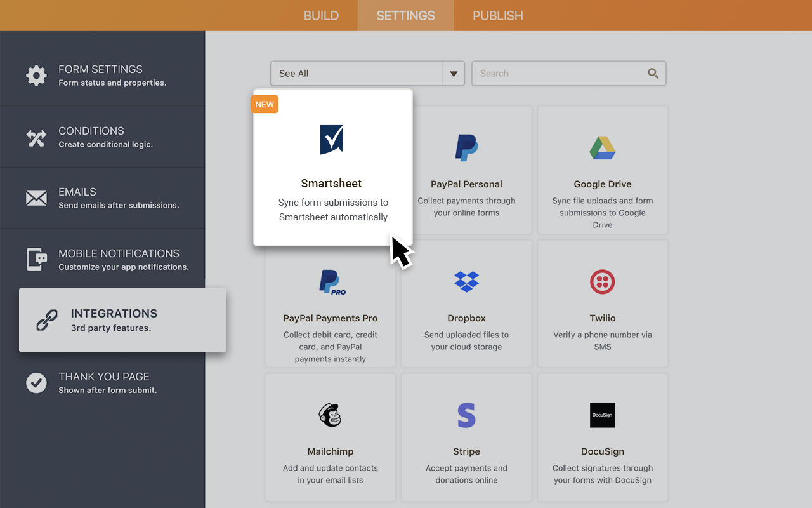
Task: Select the PayPal Payments Pro icon
Action: point(330,281)
